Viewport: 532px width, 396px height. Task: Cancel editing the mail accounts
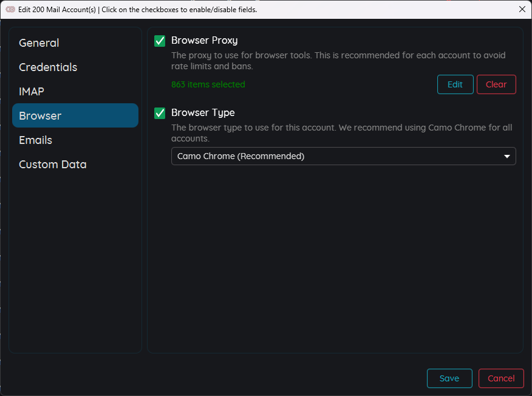point(500,378)
